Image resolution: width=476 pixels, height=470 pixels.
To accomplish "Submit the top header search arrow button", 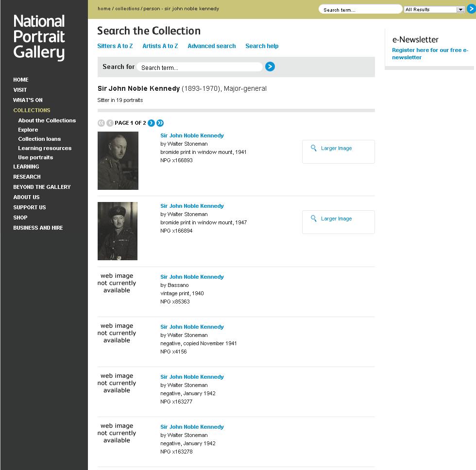I will click(x=472, y=9).
